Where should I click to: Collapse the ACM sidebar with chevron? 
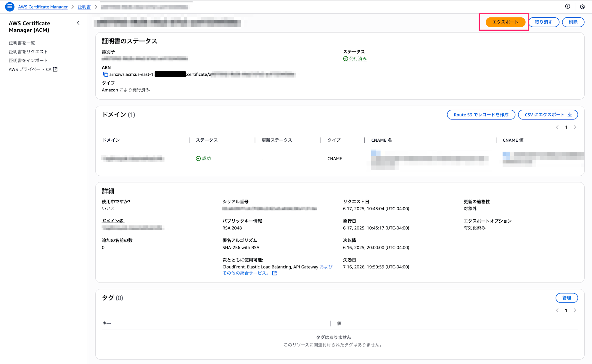point(78,23)
